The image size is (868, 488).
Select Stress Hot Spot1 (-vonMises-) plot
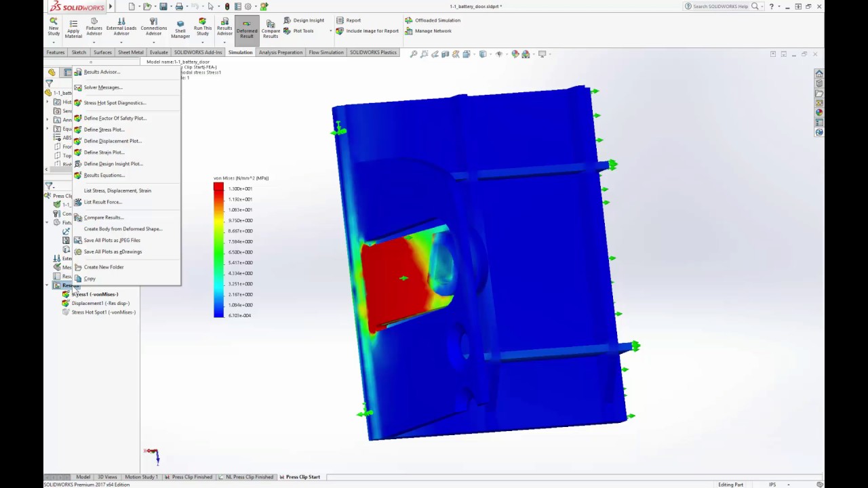click(x=104, y=312)
